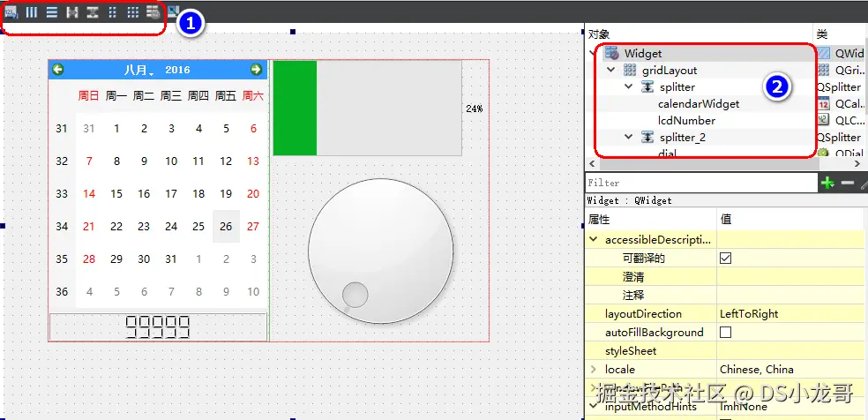Apply form layout from the toolbar
The height and width of the screenshot is (420, 868).
tap(113, 12)
